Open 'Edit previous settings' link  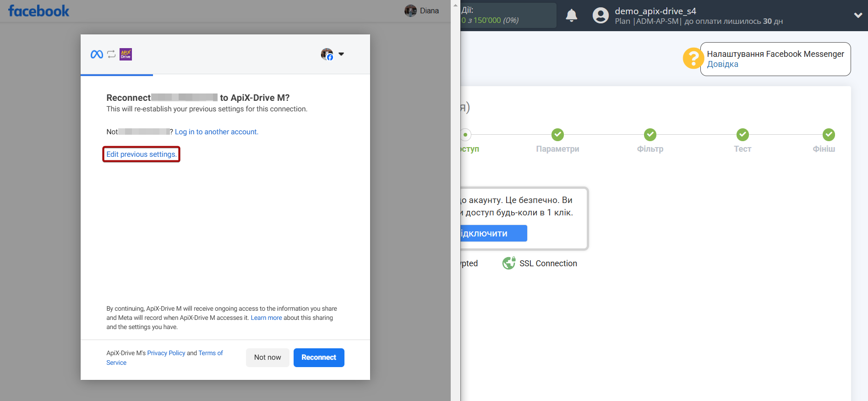click(x=142, y=154)
